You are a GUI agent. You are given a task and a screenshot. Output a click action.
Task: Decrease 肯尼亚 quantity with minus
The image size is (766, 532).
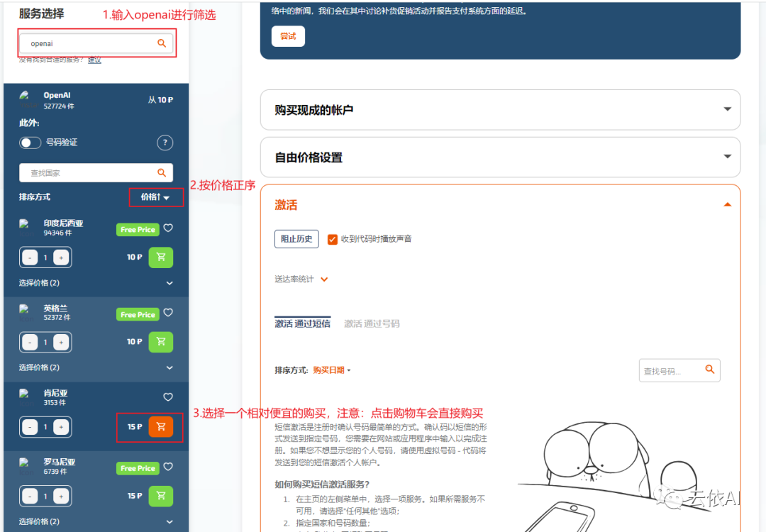(30, 427)
